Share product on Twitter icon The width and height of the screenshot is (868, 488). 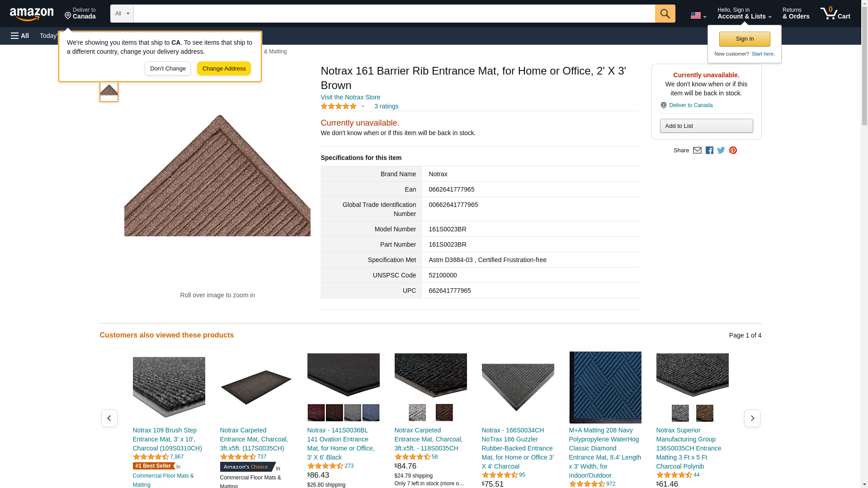point(721,150)
